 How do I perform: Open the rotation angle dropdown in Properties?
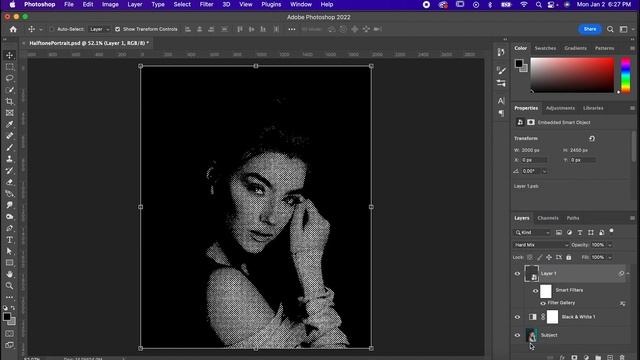click(544, 171)
